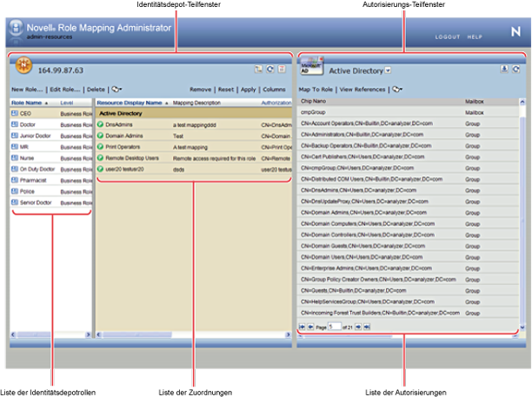The image size is (532, 397).
Task: Open the tools dropdown next to Delete
Action: 116,89
